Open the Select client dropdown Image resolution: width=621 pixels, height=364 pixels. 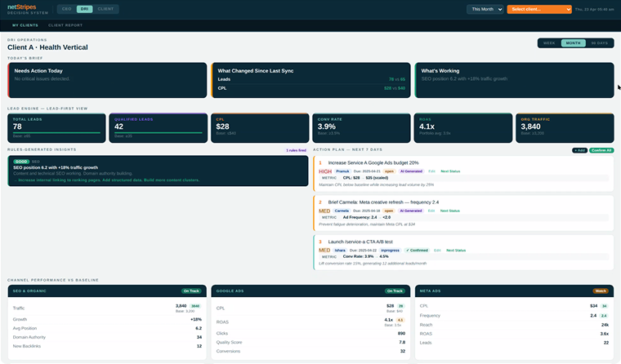point(539,9)
